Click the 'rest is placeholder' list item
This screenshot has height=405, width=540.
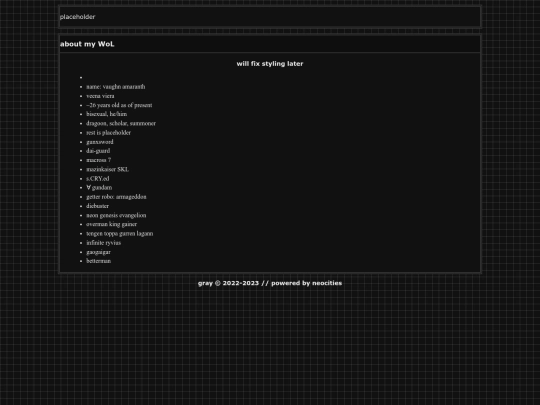[x=108, y=133]
